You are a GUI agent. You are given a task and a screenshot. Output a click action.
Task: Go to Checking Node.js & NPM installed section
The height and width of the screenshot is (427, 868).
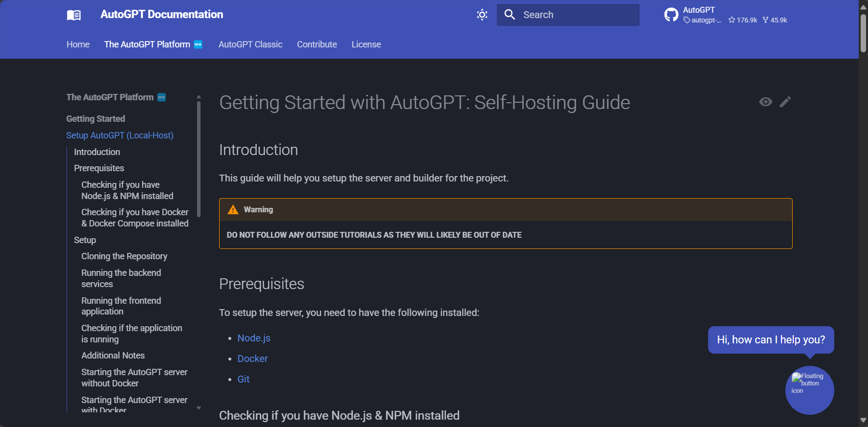tap(127, 190)
